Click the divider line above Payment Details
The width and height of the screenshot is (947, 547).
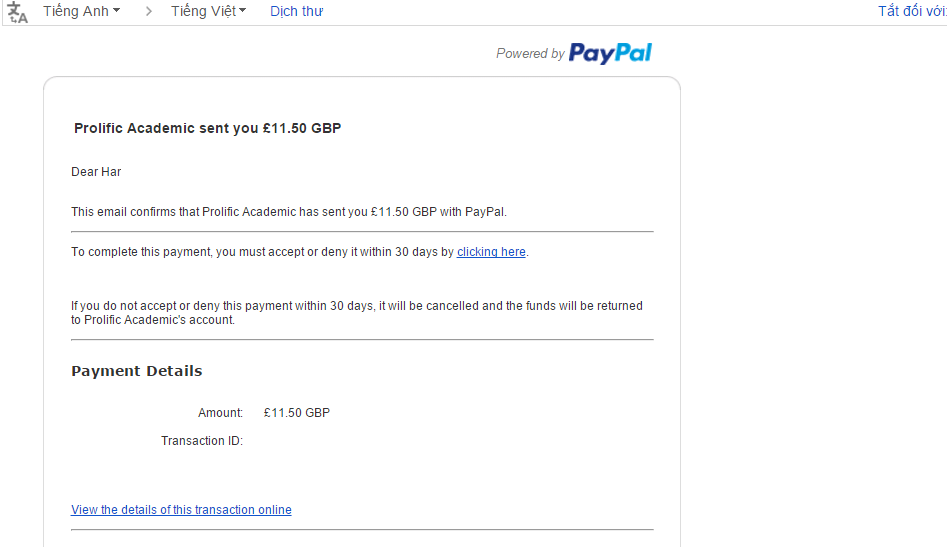(362, 340)
